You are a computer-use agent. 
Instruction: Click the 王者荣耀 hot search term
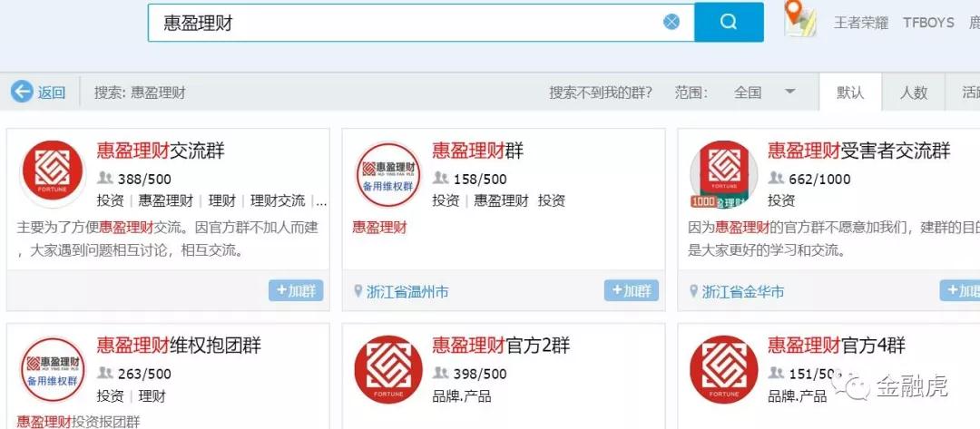point(860,23)
